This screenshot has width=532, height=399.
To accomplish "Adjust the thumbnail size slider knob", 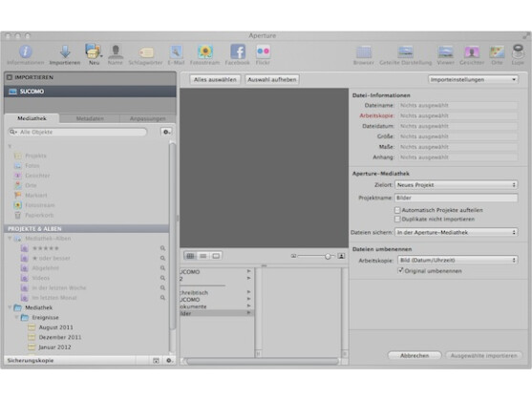I will [328, 256].
